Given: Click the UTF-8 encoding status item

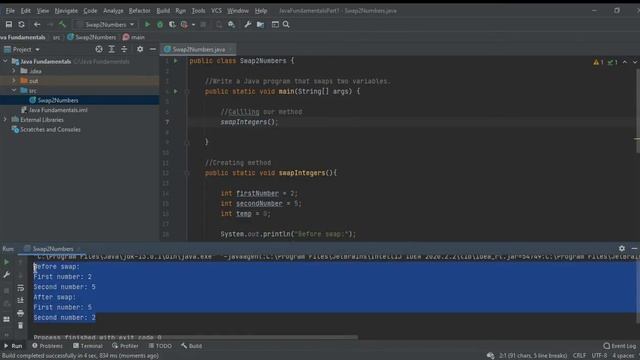Looking at the screenshot, I should pos(600,356).
